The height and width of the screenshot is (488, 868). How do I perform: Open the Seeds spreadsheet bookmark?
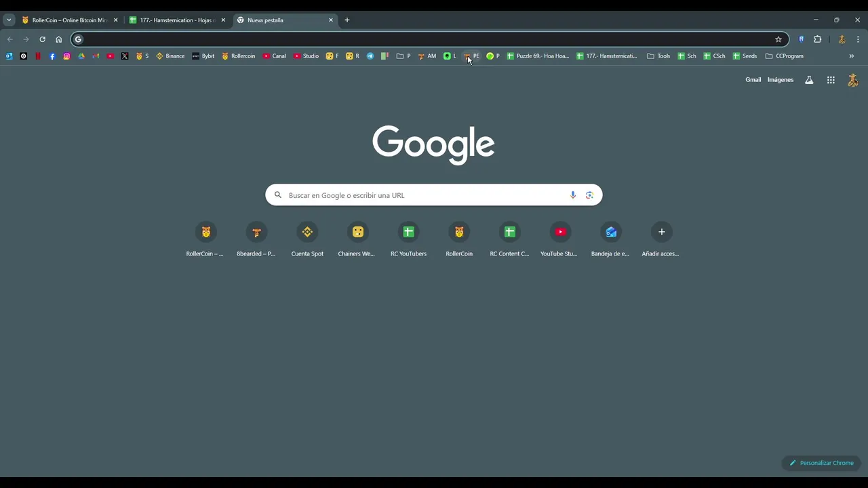click(745, 56)
